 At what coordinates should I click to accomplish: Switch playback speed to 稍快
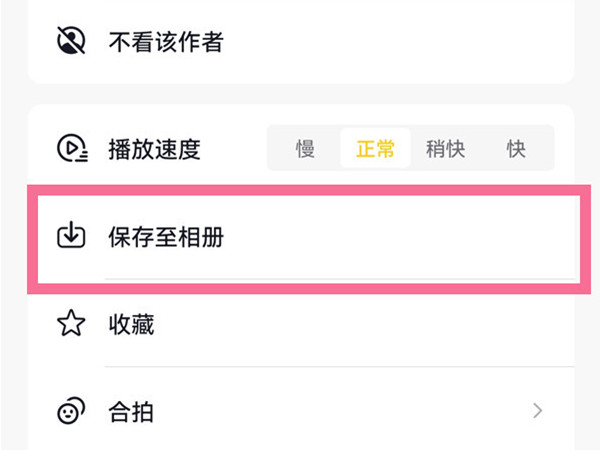coord(444,149)
